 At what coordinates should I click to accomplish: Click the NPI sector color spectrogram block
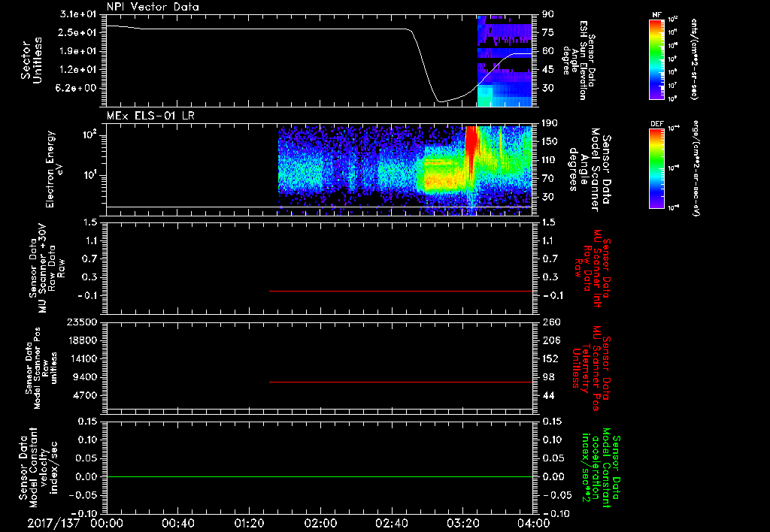coord(505,61)
